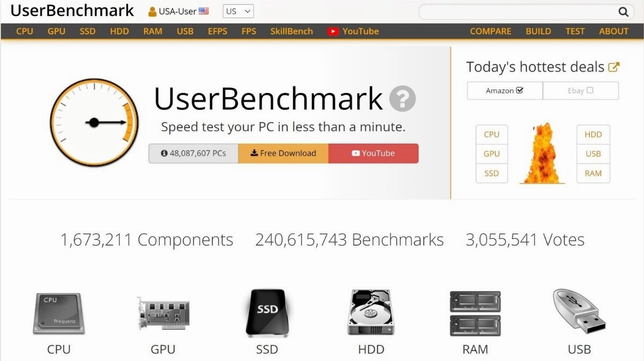Click the Free Download button
The width and height of the screenshot is (644, 361).
click(x=283, y=153)
